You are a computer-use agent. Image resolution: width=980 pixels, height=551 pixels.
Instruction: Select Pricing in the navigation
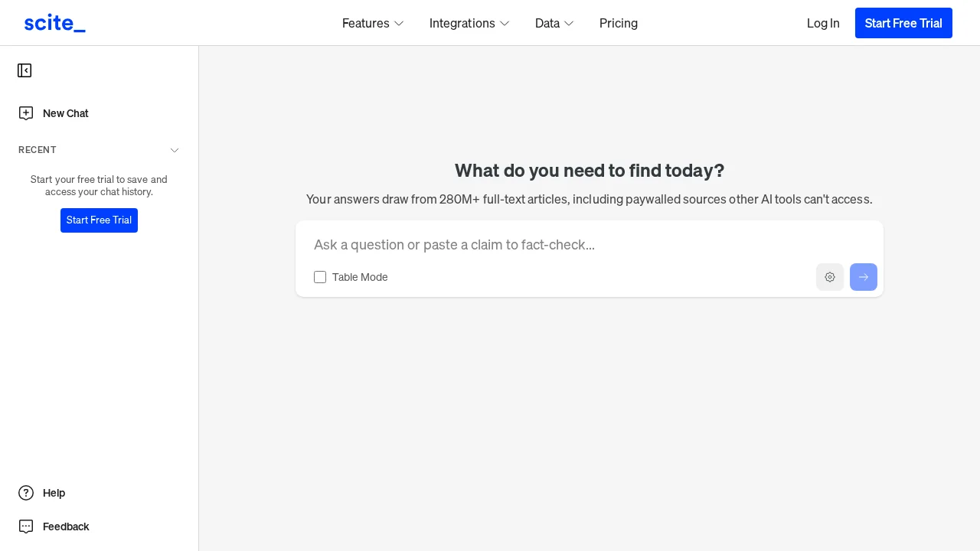coord(619,23)
